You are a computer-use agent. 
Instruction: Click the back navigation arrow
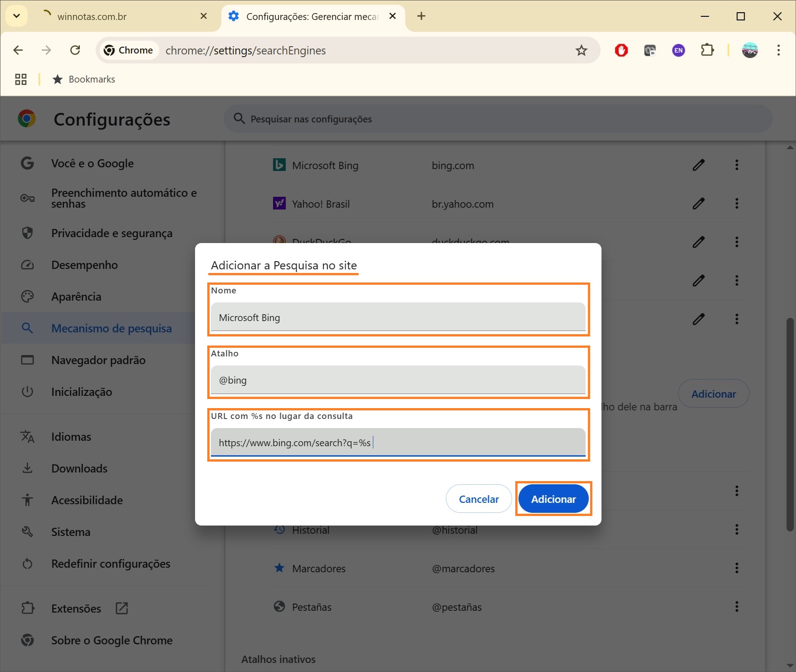click(x=18, y=50)
